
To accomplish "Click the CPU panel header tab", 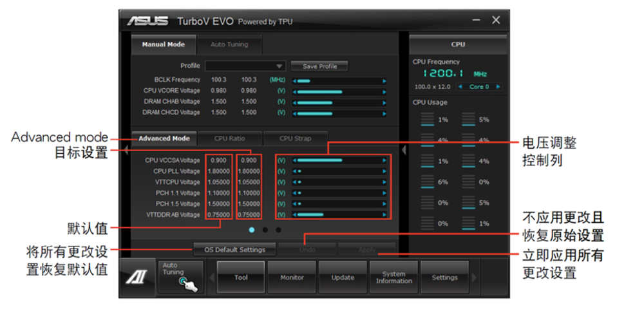I will click(x=458, y=44).
